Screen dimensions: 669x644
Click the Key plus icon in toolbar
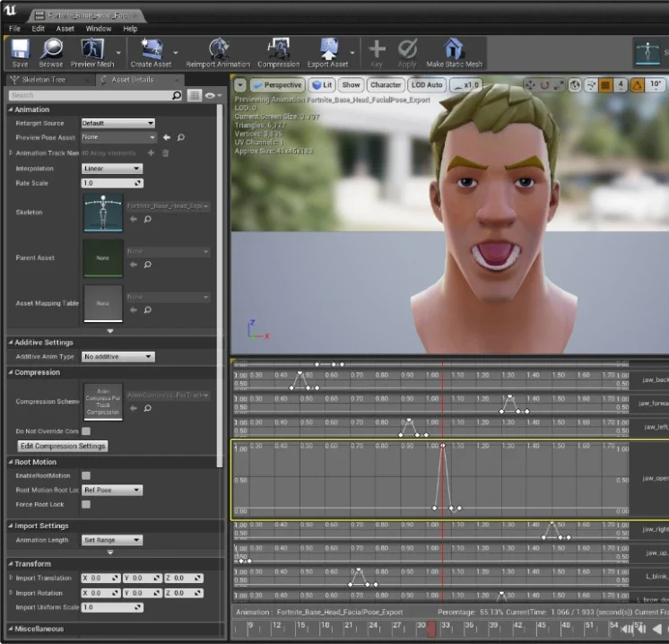coord(377,53)
